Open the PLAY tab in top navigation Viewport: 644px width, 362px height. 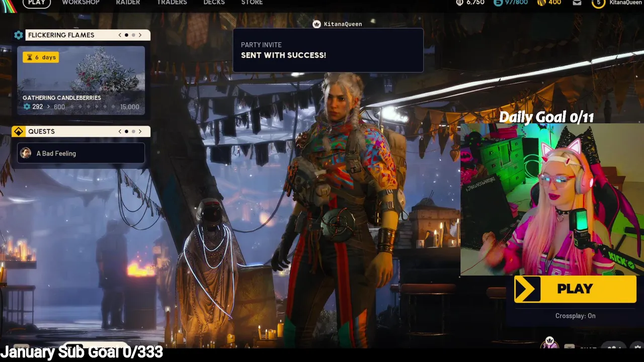pos(36,3)
